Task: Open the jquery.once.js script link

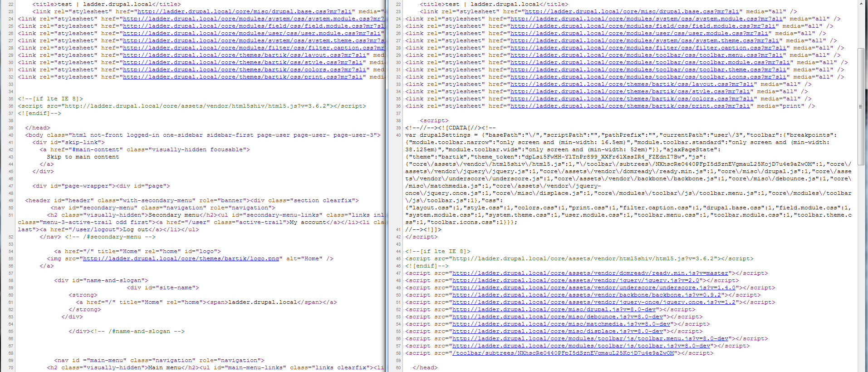Action: [x=594, y=302]
